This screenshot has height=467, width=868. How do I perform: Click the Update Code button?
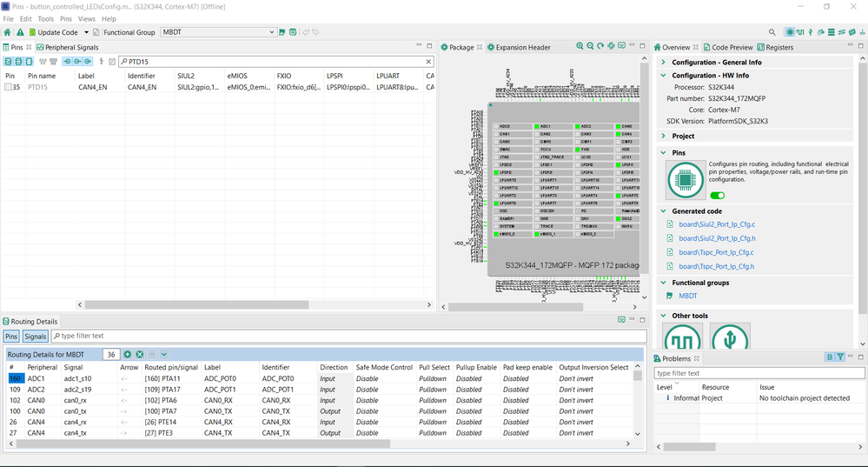tap(54, 32)
